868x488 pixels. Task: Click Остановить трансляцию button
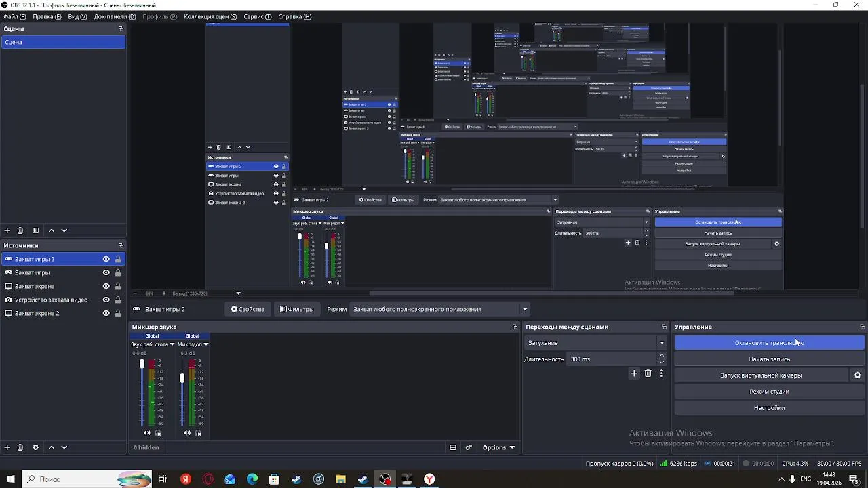coord(769,343)
